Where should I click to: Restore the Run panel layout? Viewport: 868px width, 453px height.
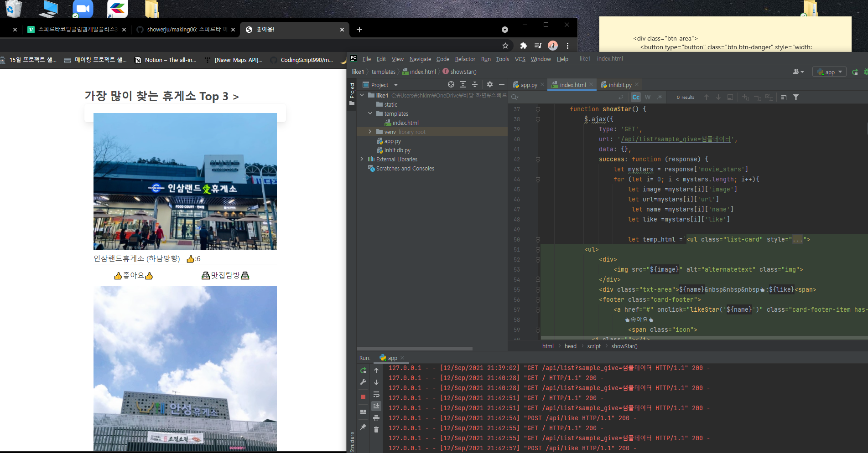pos(363,412)
